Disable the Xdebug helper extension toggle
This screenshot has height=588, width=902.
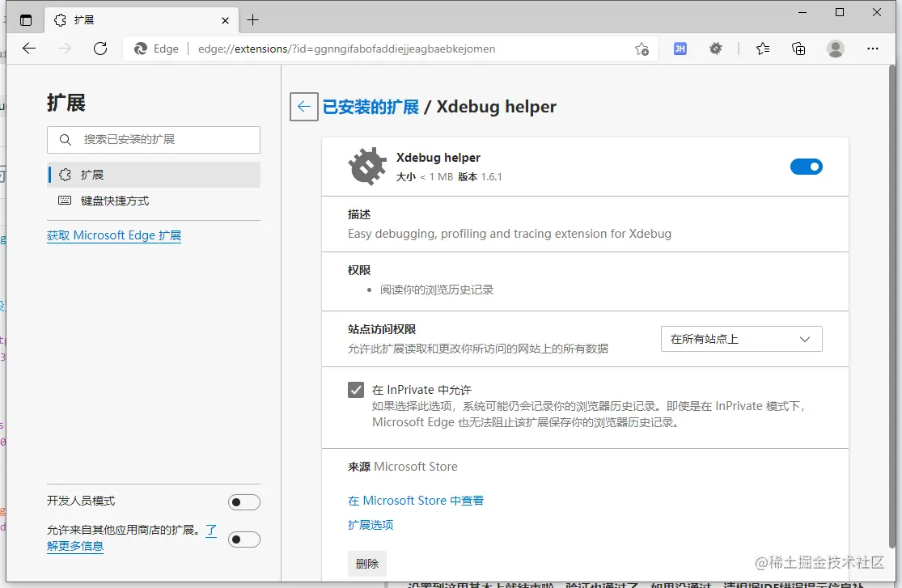coord(806,167)
